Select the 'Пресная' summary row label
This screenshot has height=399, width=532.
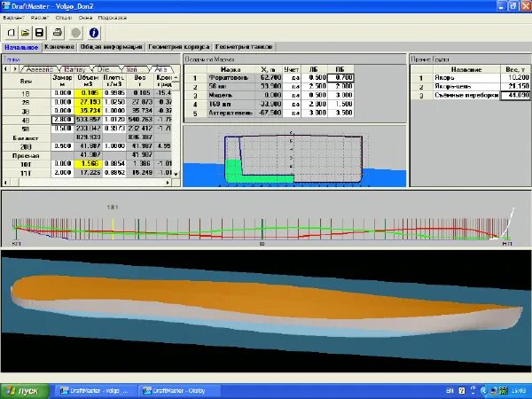tap(26, 156)
